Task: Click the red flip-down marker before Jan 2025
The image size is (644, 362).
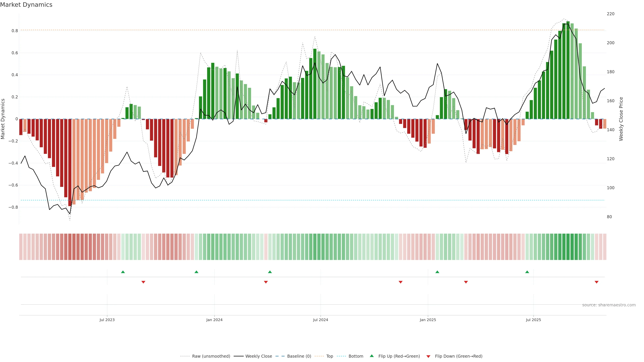Action: coord(400,282)
